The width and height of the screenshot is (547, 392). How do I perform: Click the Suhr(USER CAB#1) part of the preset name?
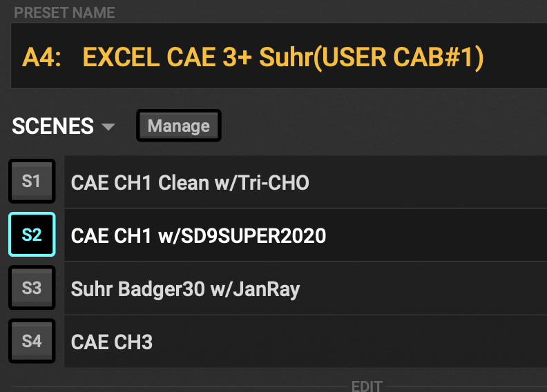click(x=371, y=57)
